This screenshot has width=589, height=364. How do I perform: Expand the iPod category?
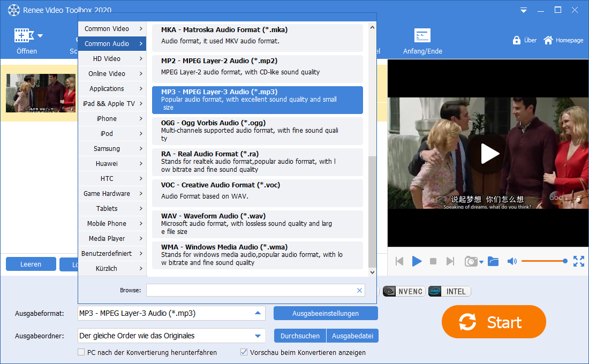(112, 134)
